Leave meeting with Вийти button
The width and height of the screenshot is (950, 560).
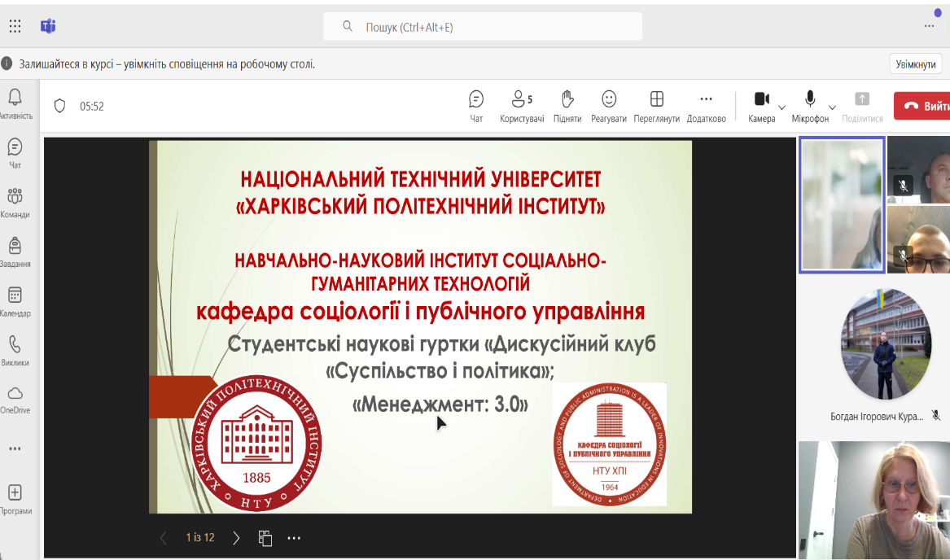(923, 106)
